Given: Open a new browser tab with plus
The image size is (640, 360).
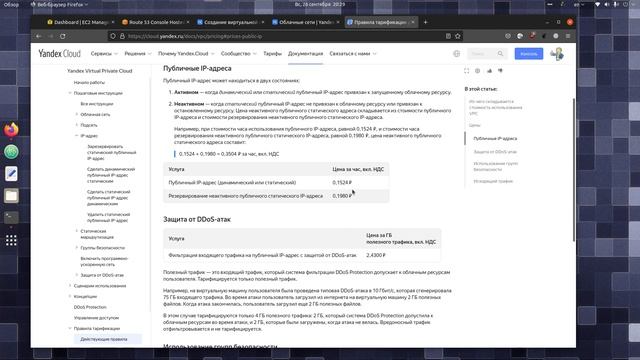Looking at the screenshot, I should (425, 22).
